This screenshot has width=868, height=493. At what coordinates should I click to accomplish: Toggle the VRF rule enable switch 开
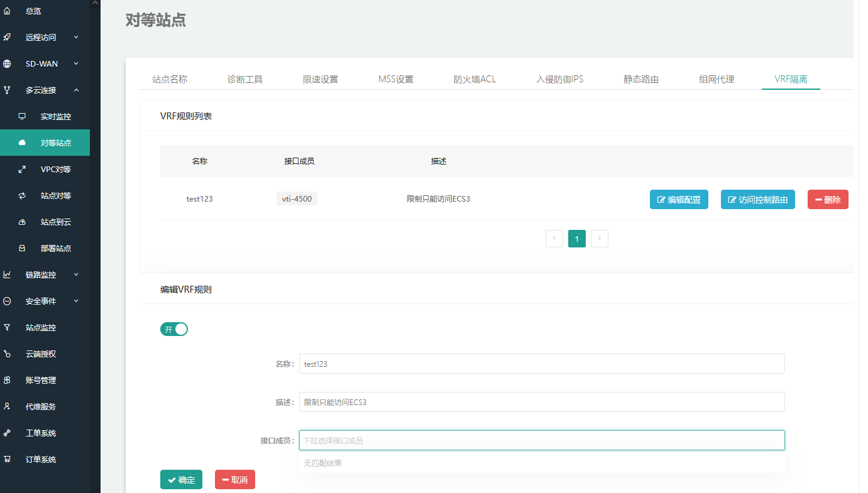[174, 329]
